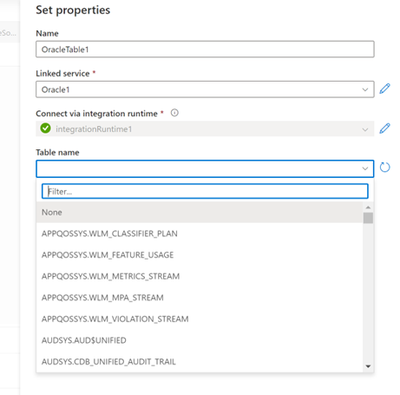Click the Filter text box
Image resolution: width=400 pixels, height=395 pixels.
click(x=205, y=191)
